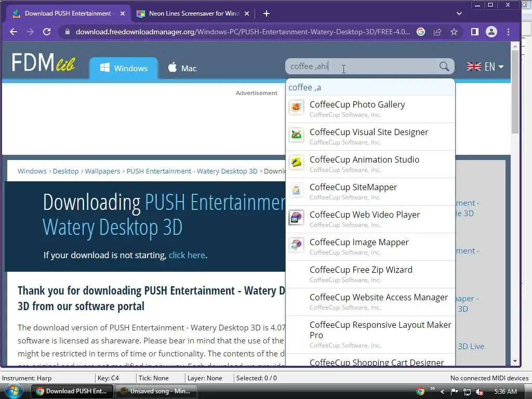
Task: Open PUSH Entertainment - Watery Desktop 3D breadcrumb
Action: (x=192, y=171)
